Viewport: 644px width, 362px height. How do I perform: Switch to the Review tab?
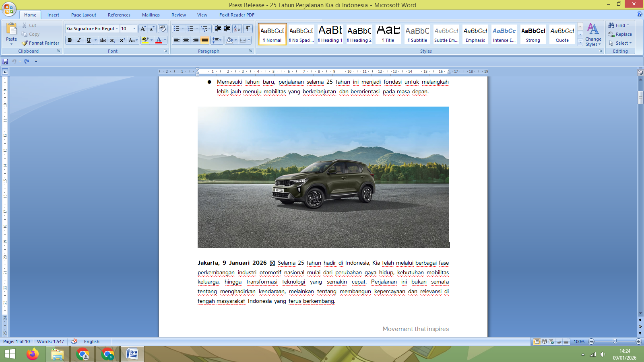coord(179,15)
